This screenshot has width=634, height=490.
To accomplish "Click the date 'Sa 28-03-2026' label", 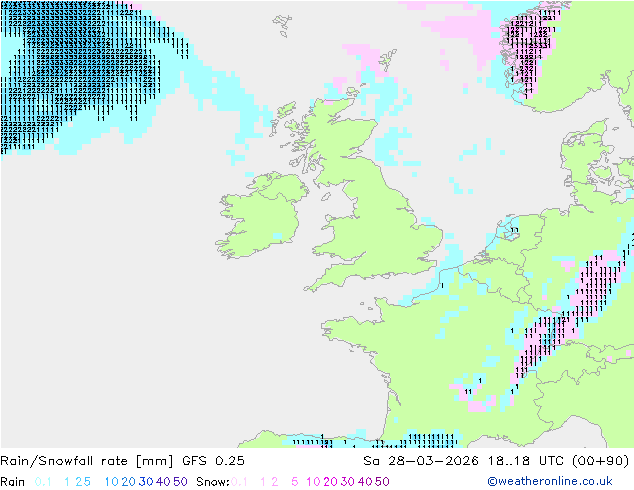I will 421,461.
